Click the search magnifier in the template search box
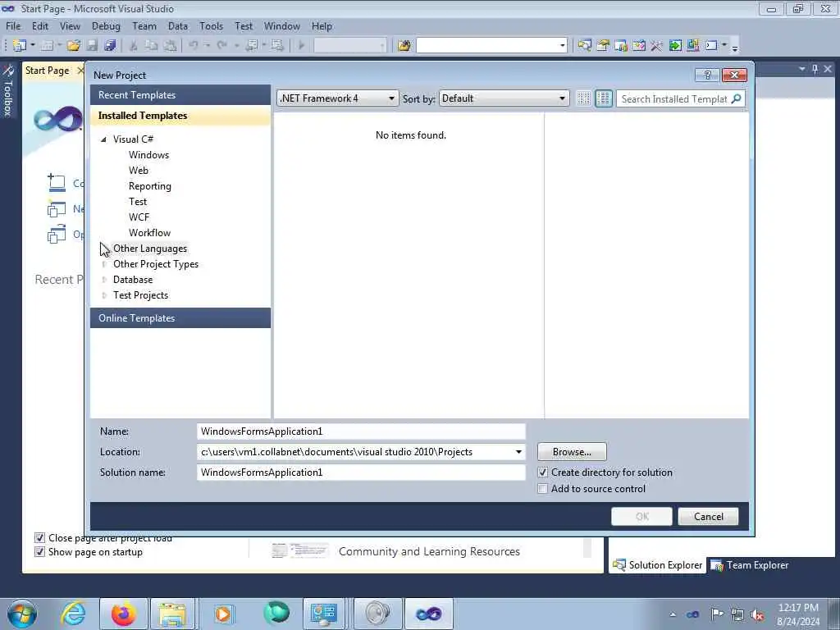840x630 pixels. [x=736, y=98]
